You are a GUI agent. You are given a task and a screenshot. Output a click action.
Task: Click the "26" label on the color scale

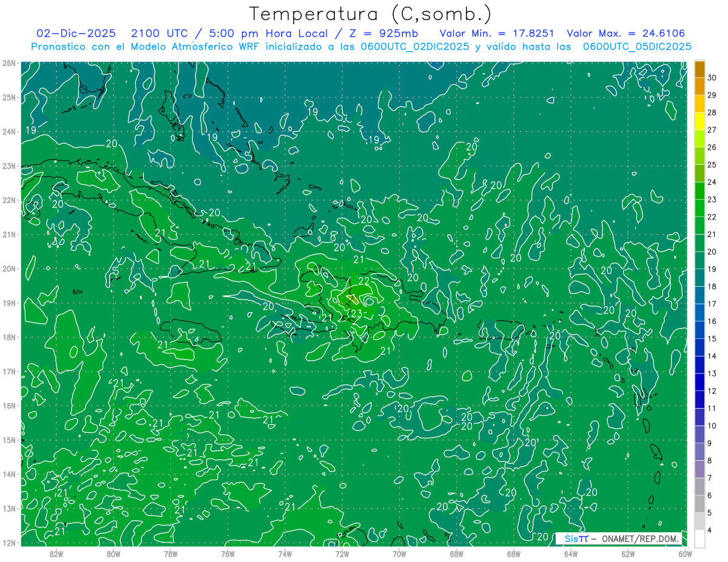[x=712, y=147]
